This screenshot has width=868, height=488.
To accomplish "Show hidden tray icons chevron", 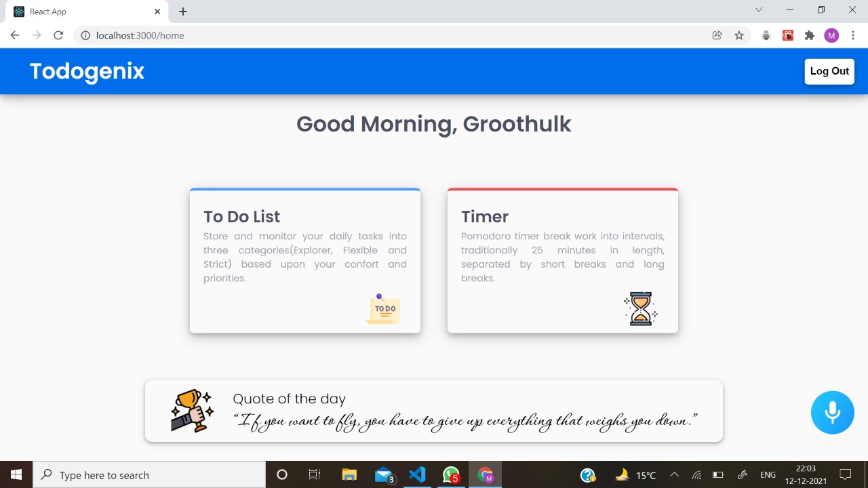I will tap(675, 474).
